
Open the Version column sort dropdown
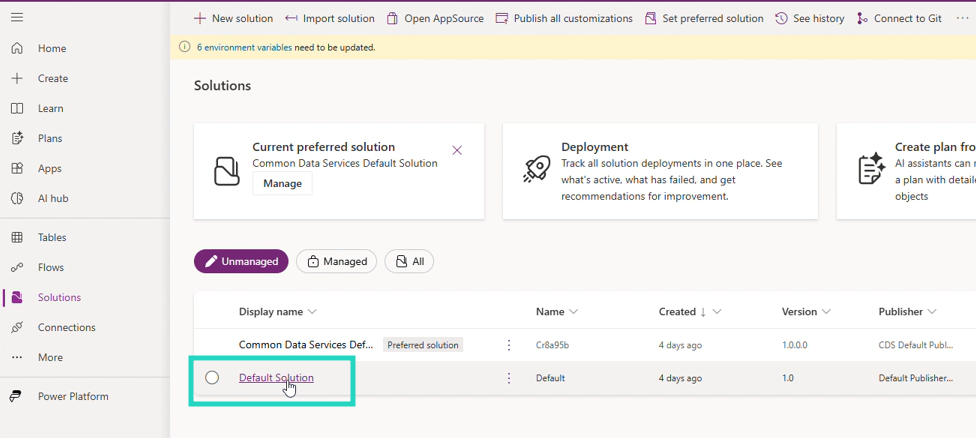826,312
